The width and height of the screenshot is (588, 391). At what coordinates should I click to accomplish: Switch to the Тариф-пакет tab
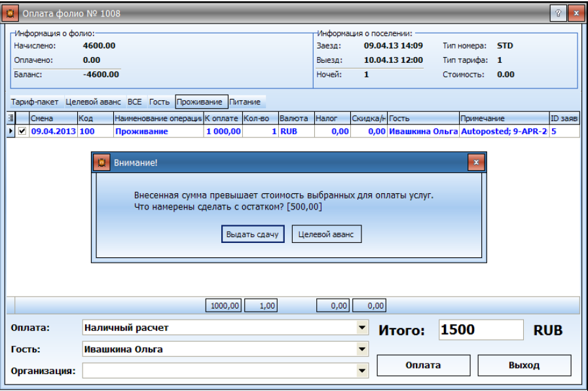(35, 102)
